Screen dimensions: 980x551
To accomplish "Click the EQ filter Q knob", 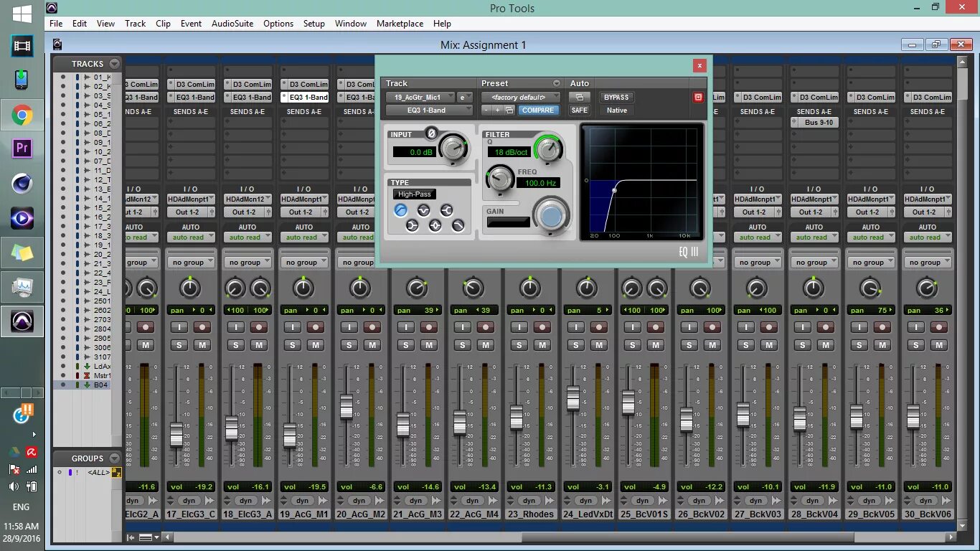I will point(548,149).
